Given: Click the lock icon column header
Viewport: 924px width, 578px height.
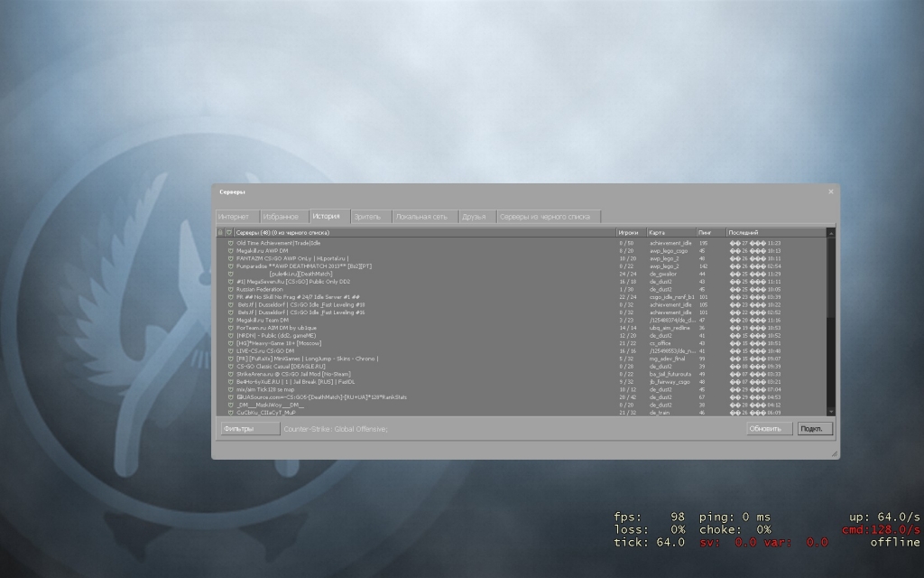Looking at the screenshot, I should click(x=220, y=232).
